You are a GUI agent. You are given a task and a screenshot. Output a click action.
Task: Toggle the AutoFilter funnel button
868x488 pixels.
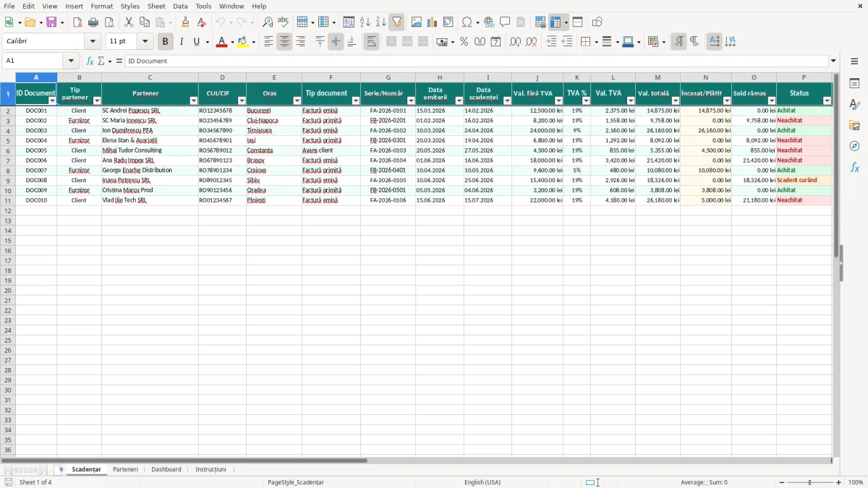[396, 22]
